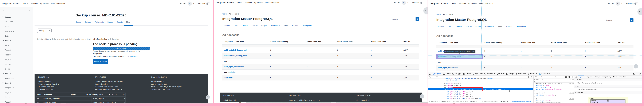Open the Backup action dropdown select
Image resolution: width=644 pixels, height=106 pixels.
click(x=44, y=30)
